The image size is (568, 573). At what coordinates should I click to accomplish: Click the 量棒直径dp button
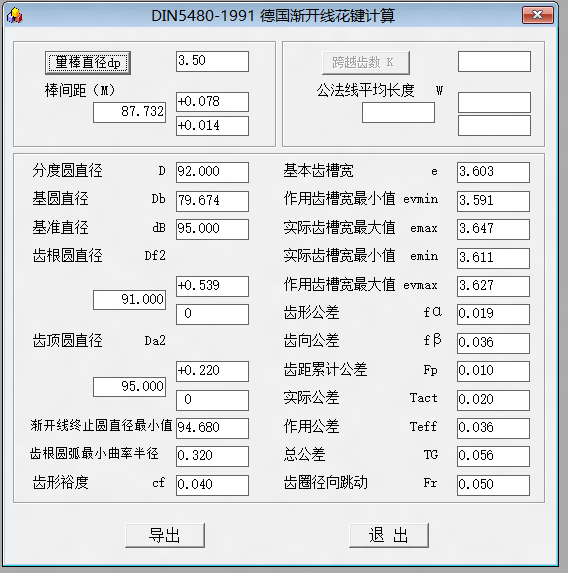click(x=88, y=63)
